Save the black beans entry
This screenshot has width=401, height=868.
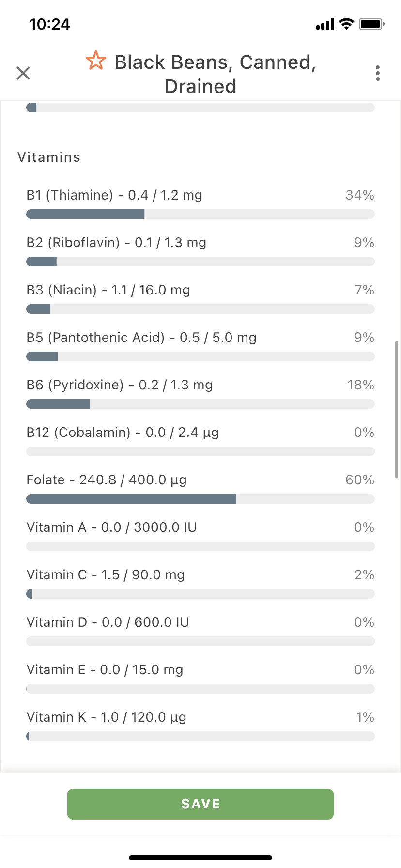(200, 804)
